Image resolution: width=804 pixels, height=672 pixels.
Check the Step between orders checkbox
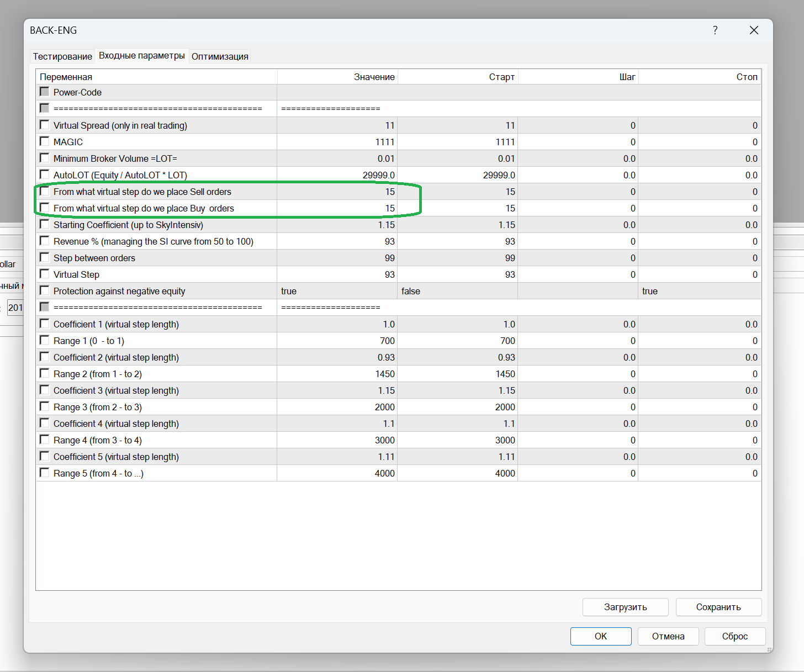pyautogui.click(x=45, y=257)
